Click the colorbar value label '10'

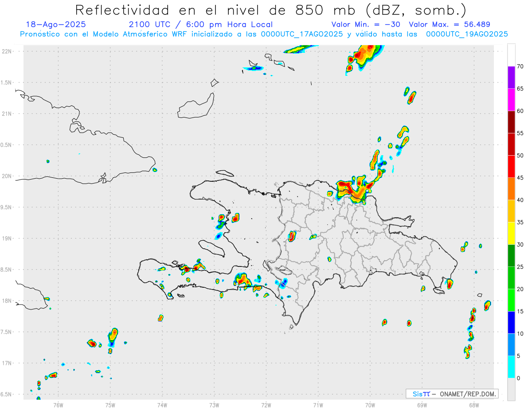point(520,334)
